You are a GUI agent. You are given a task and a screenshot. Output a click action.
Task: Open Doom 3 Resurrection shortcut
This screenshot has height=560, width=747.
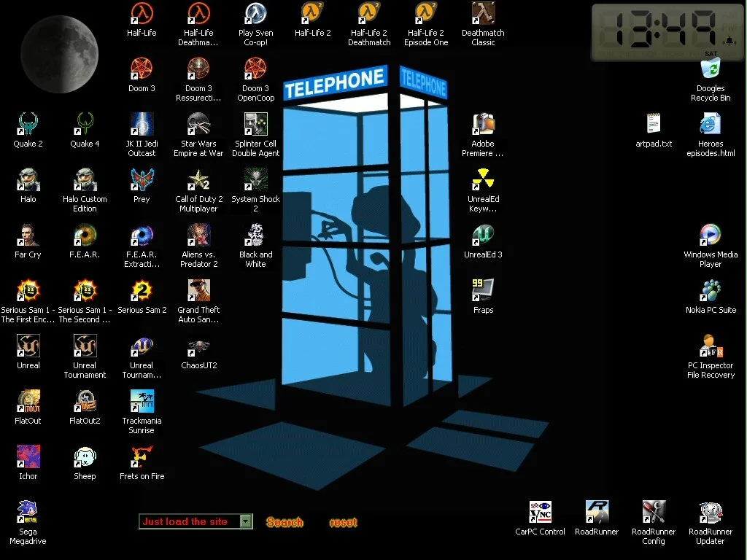198,69
